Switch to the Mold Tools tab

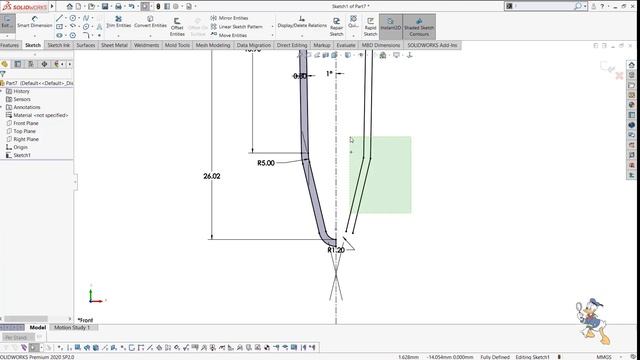(177, 45)
